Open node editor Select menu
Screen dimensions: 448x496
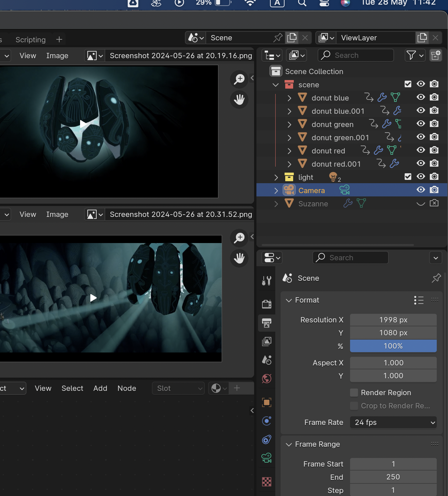point(72,388)
